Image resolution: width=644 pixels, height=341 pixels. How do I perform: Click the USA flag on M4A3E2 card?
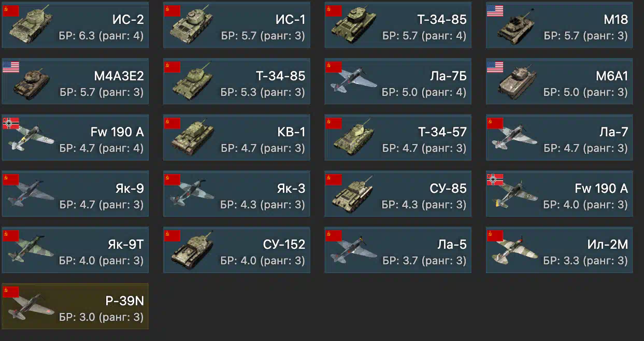(x=11, y=67)
